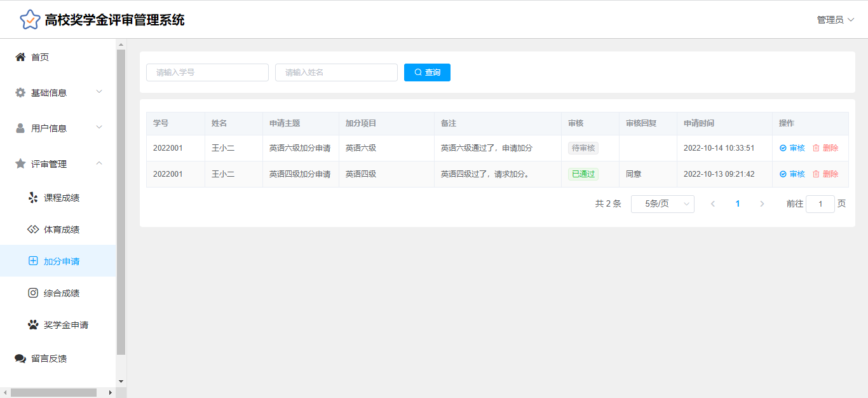
Task: Click the 综合成绩 sidebar icon
Action: coord(33,293)
